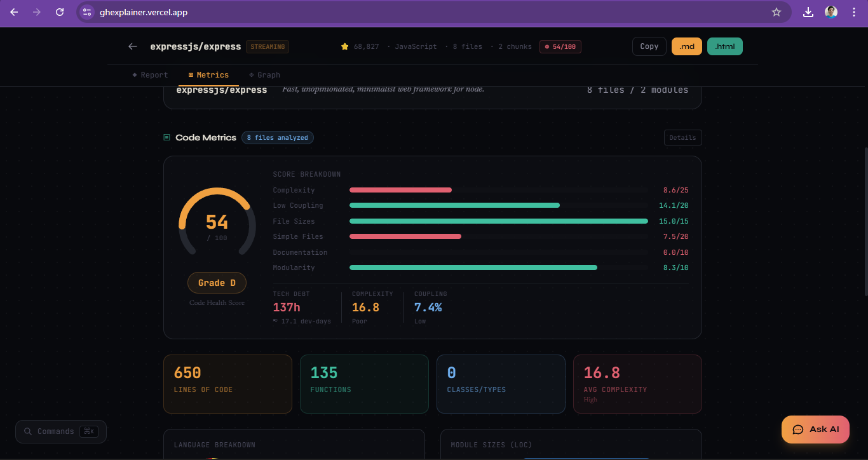Click the Code Metrics section icon

coord(166,137)
